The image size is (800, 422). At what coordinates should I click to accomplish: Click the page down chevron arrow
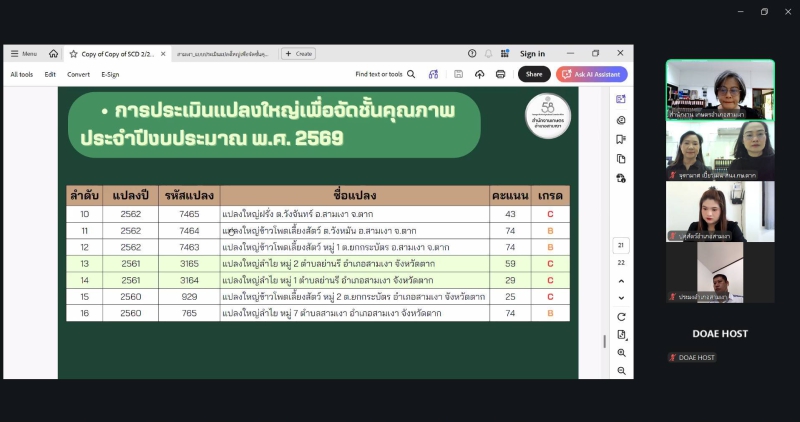point(621,298)
